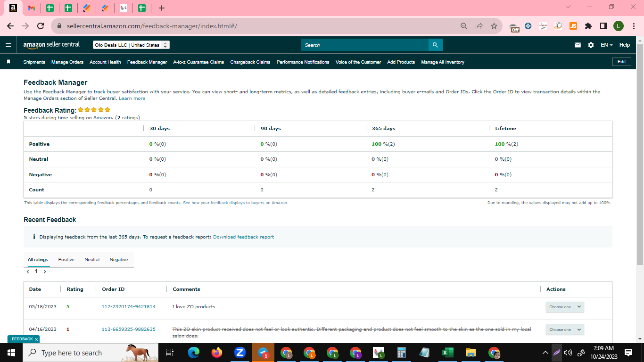Viewport: 644px width, 362px height.
Task: Click the Windows taskbar search box
Action: click(91, 352)
